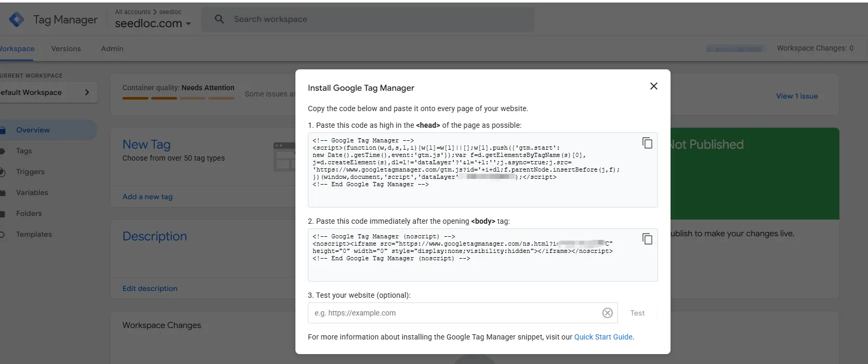This screenshot has width=868, height=364.
Task: Open the Admin tab
Action: coord(112,48)
